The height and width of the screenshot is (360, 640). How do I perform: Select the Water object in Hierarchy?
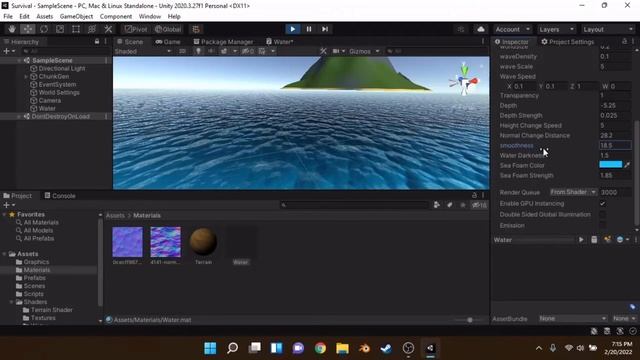point(47,108)
